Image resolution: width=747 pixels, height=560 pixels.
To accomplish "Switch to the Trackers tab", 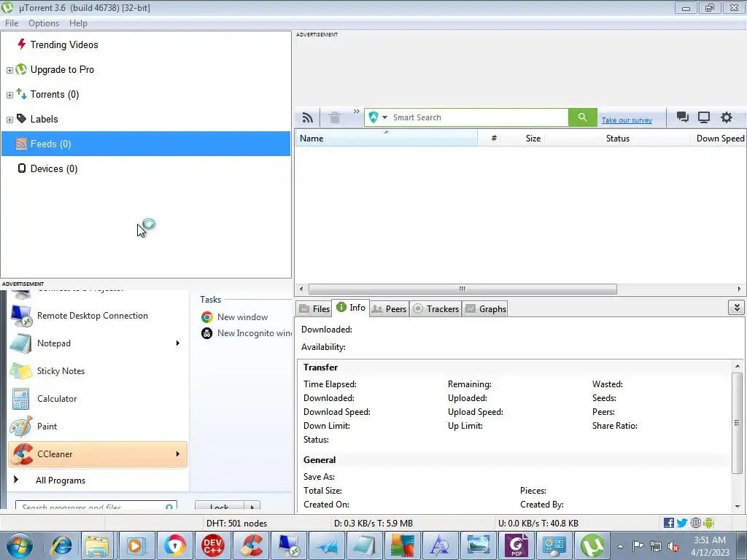I will coord(436,309).
